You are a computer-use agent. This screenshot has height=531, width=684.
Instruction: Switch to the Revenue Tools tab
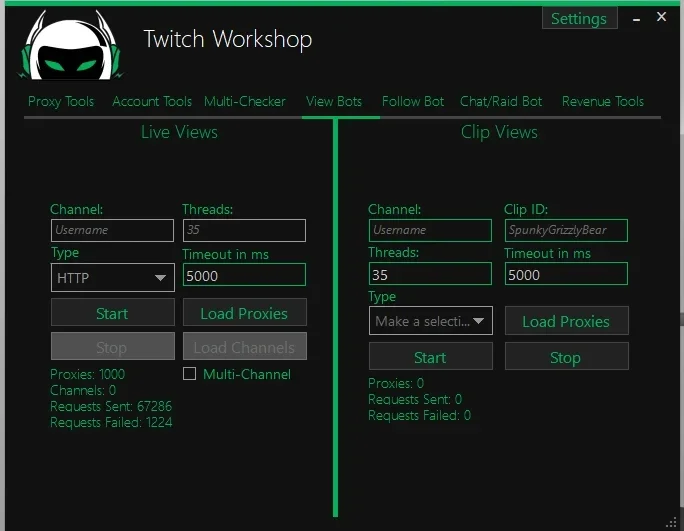pos(603,102)
